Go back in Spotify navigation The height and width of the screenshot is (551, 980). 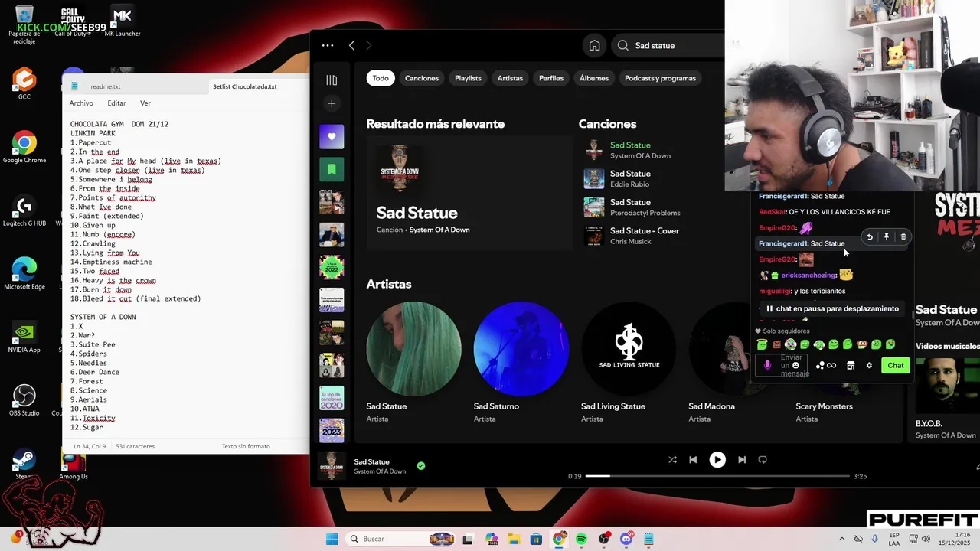(351, 46)
